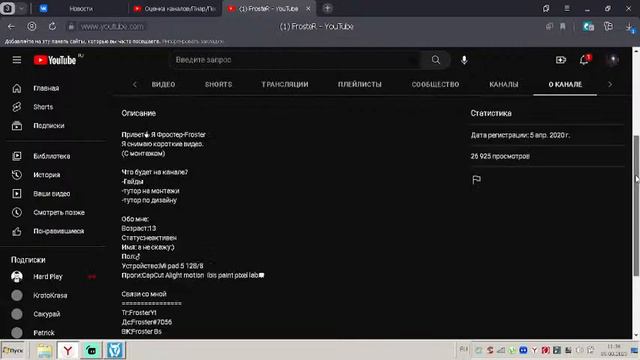This screenshot has width=640, height=360.
Task: Click the search magnifier button
Action: (436, 60)
